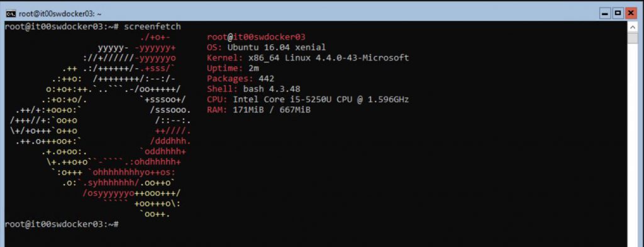
Task: Click the vertical scrollbar thumb
Action: click(632, 37)
